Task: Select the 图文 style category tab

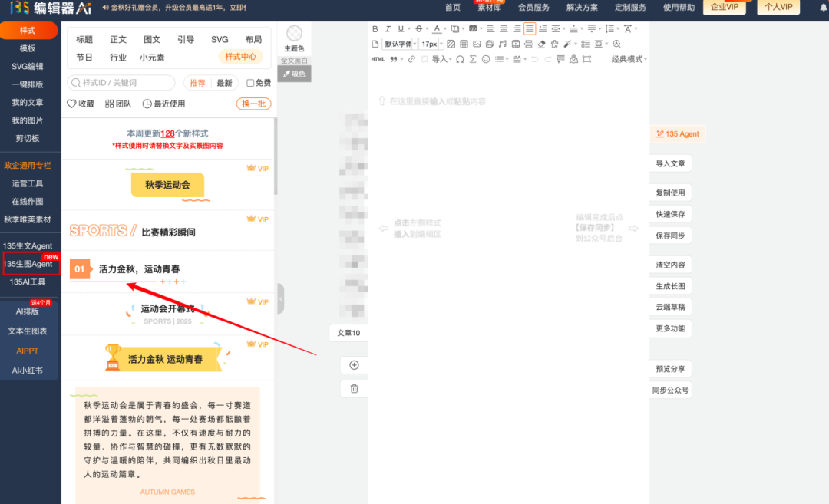Action: point(152,39)
